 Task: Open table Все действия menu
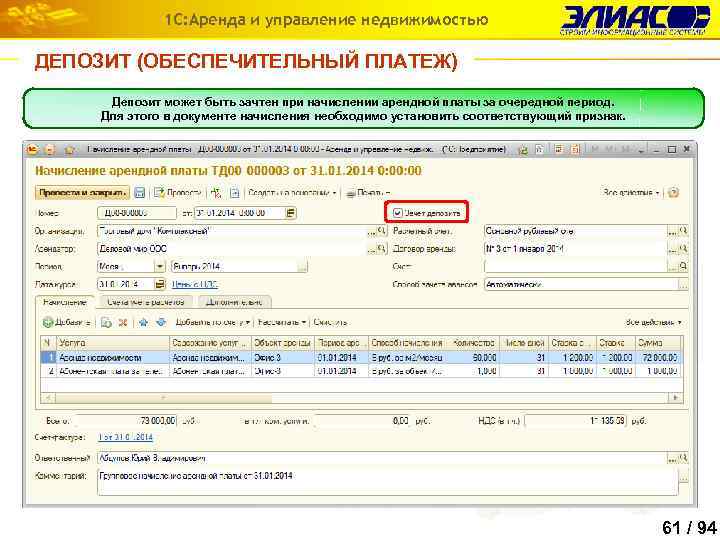tap(653, 322)
